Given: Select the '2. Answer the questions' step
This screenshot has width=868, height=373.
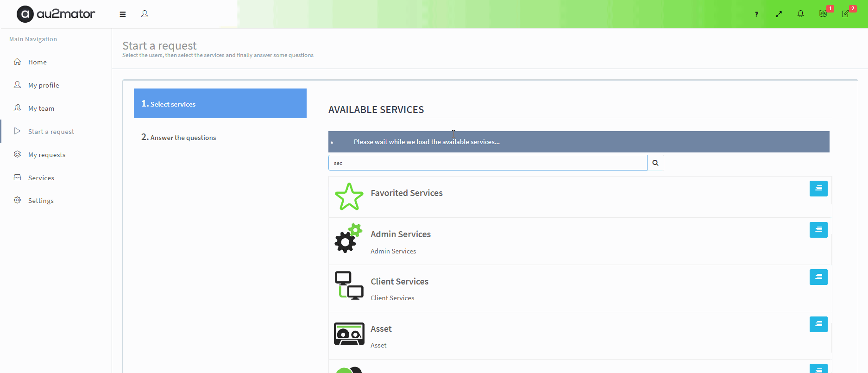Looking at the screenshot, I should (179, 138).
